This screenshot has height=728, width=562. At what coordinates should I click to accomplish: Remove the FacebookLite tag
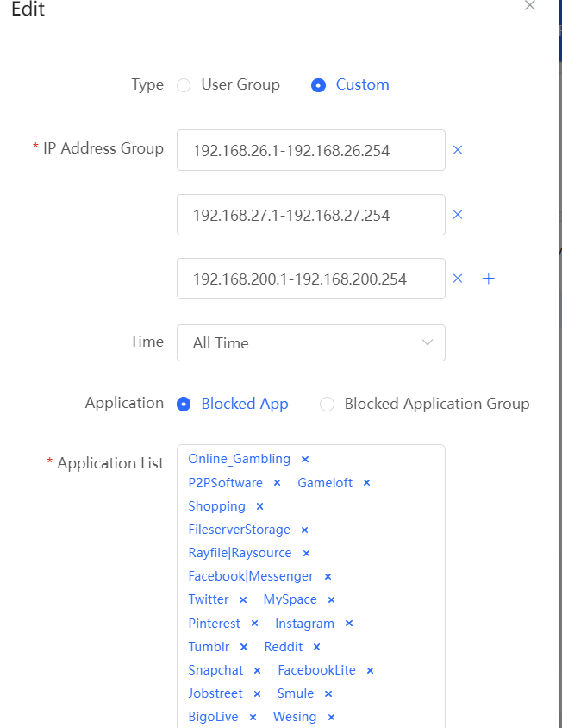coord(370,670)
